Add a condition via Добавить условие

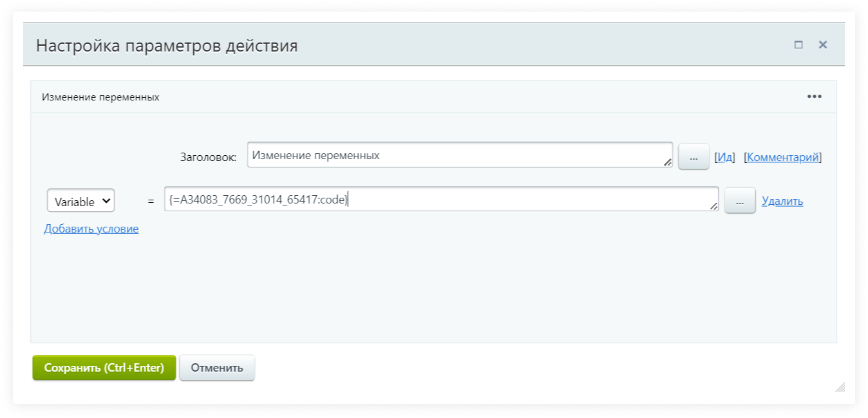click(91, 229)
